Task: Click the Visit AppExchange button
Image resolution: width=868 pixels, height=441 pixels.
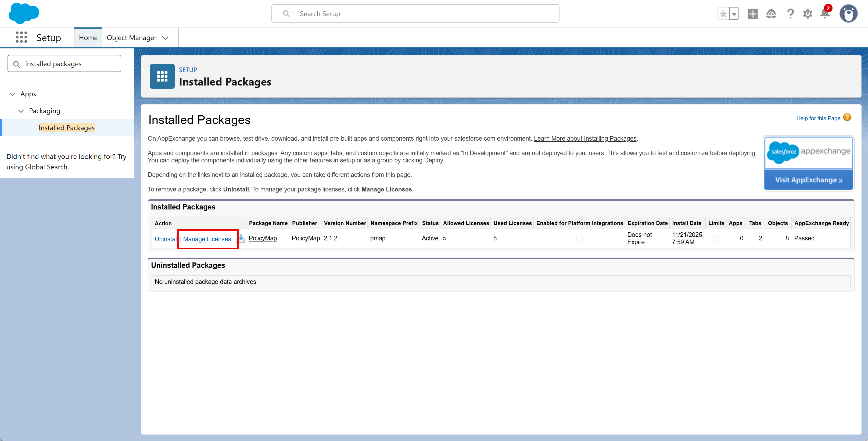Action: pyautogui.click(x=808, y=180)
